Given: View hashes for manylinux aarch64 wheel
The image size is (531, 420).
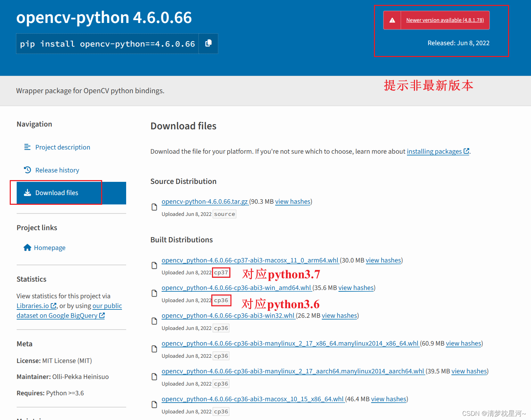Looking at the screenshot, I should (x=469, y=371).
